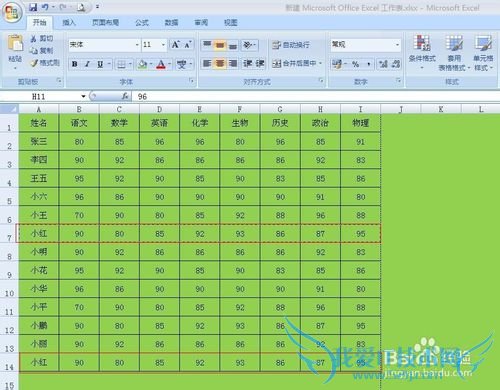
Task: Toggle Italic formatting
Action: coord(87,64)
